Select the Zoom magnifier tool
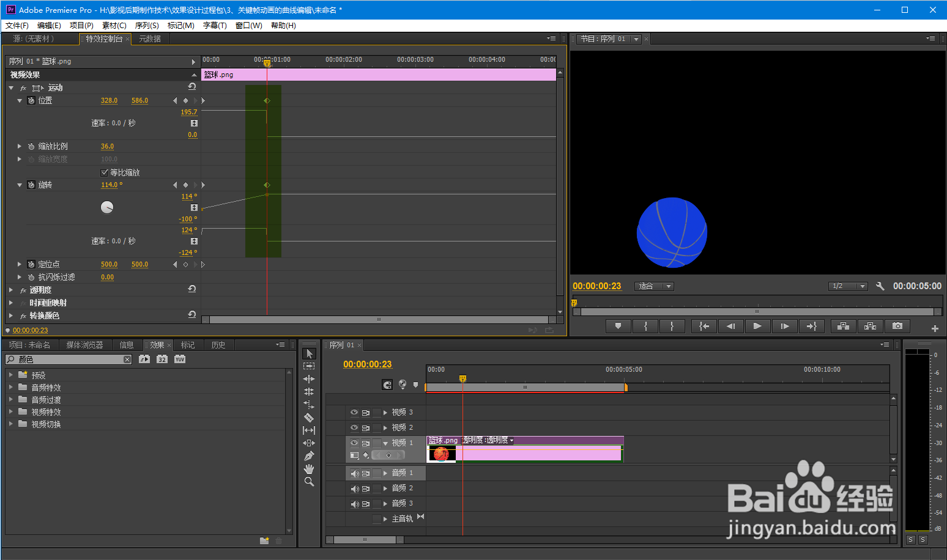 (x=309, y=482)
